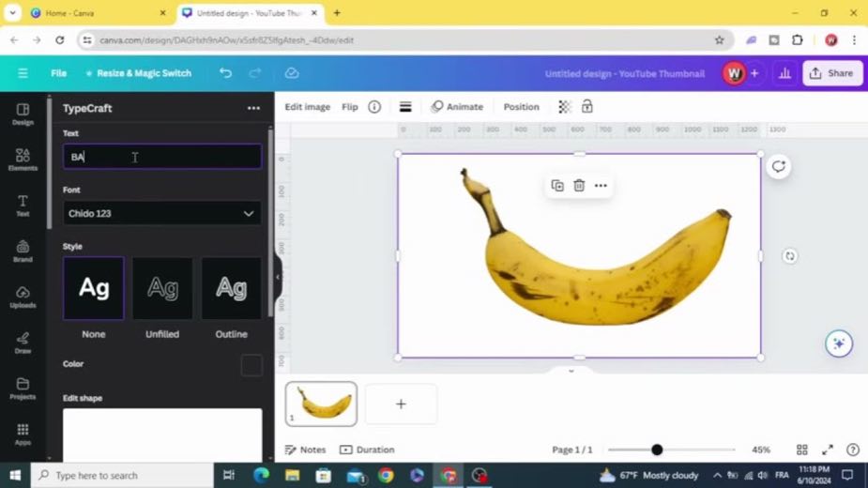
Task: Click the Windows taskbar search box
Action: coord(122,475)
